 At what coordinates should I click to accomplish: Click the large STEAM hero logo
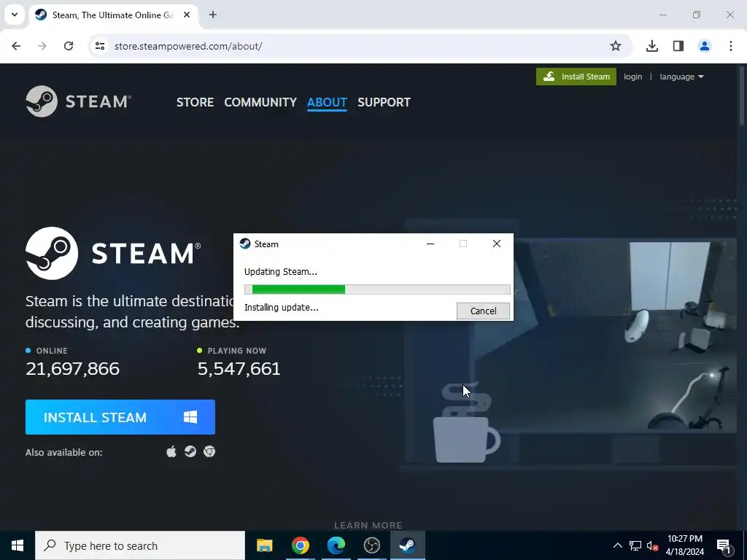pyautogui.click(x=113, y=253)
